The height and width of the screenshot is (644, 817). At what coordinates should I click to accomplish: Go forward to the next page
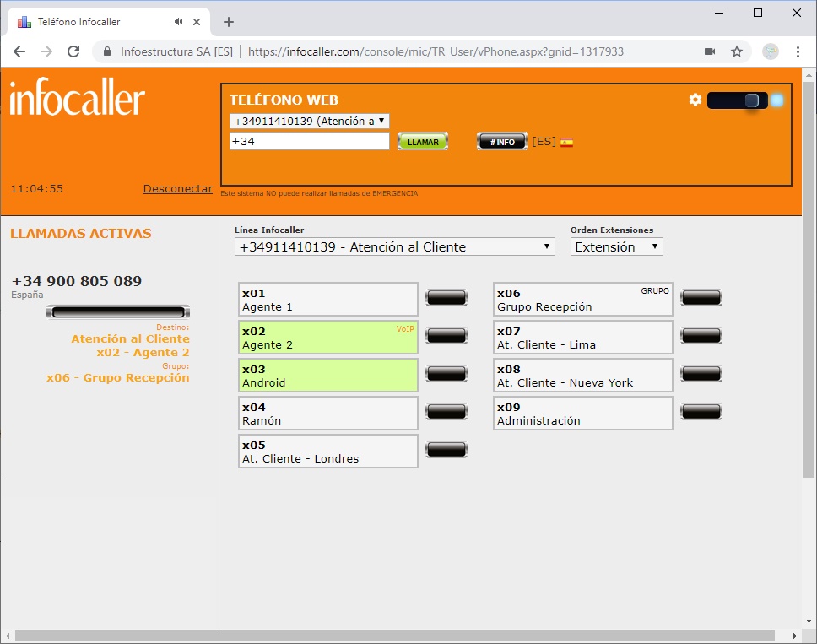(46, 51)
